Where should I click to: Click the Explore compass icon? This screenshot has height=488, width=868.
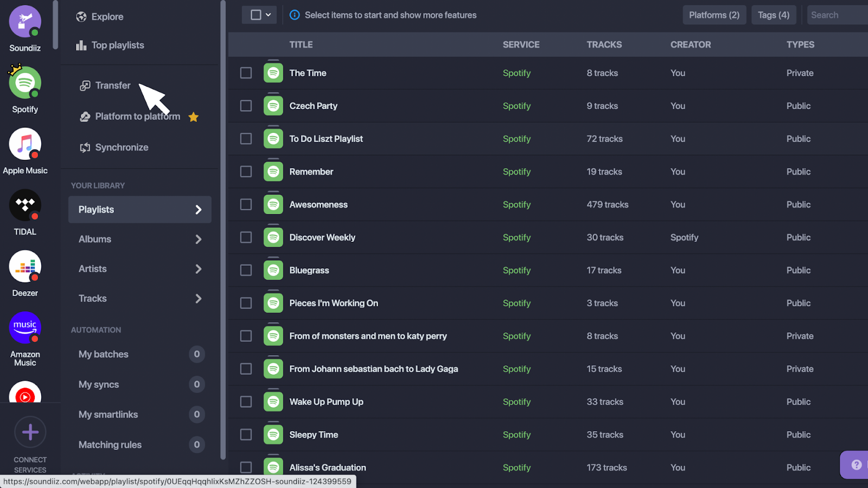tap(81, 17)
